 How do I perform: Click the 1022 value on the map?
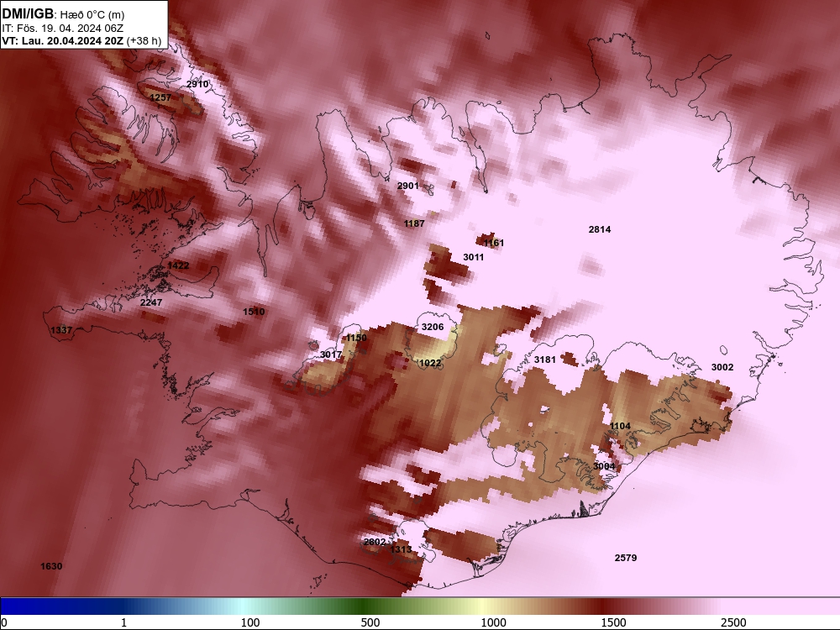tap(430, 363)
